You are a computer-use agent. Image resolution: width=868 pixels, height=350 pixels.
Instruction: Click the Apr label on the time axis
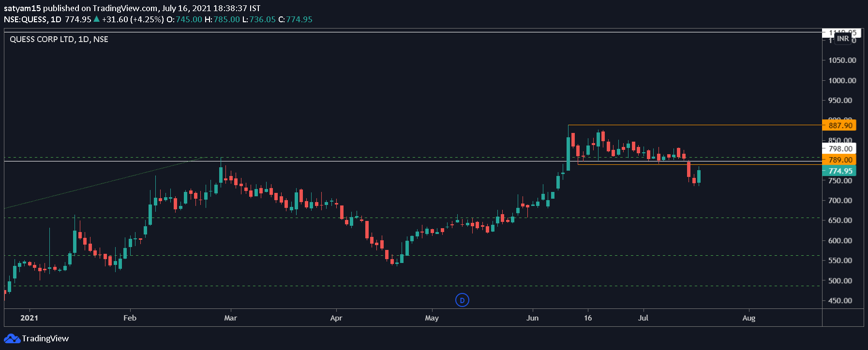click(336, 318)
